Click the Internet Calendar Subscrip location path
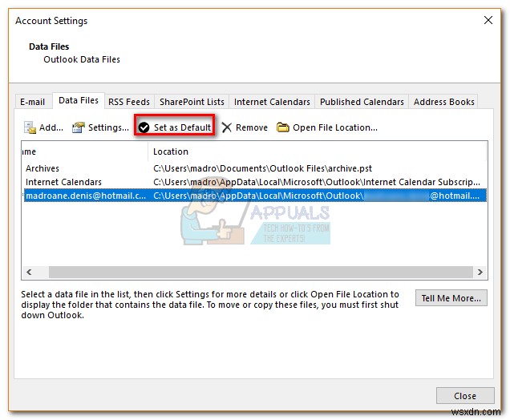The height and width of the screenshot is (420, 510). click(x=317, y=182)
